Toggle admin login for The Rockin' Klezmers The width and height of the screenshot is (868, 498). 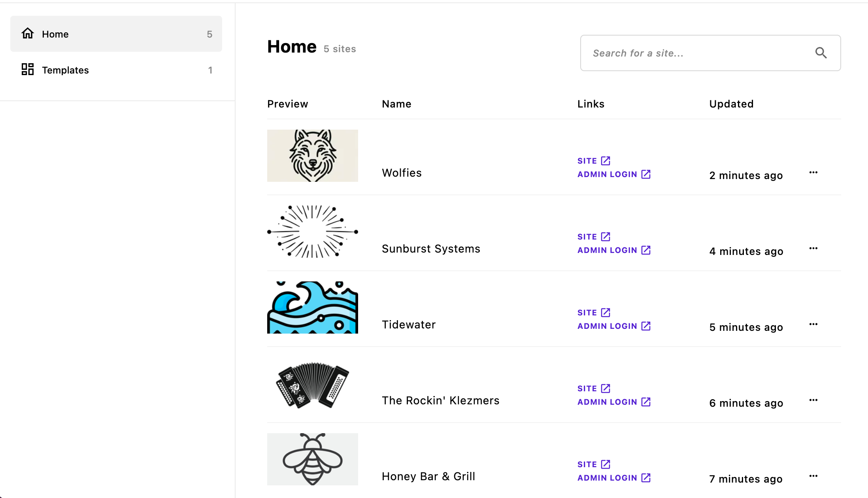(614, 402)
